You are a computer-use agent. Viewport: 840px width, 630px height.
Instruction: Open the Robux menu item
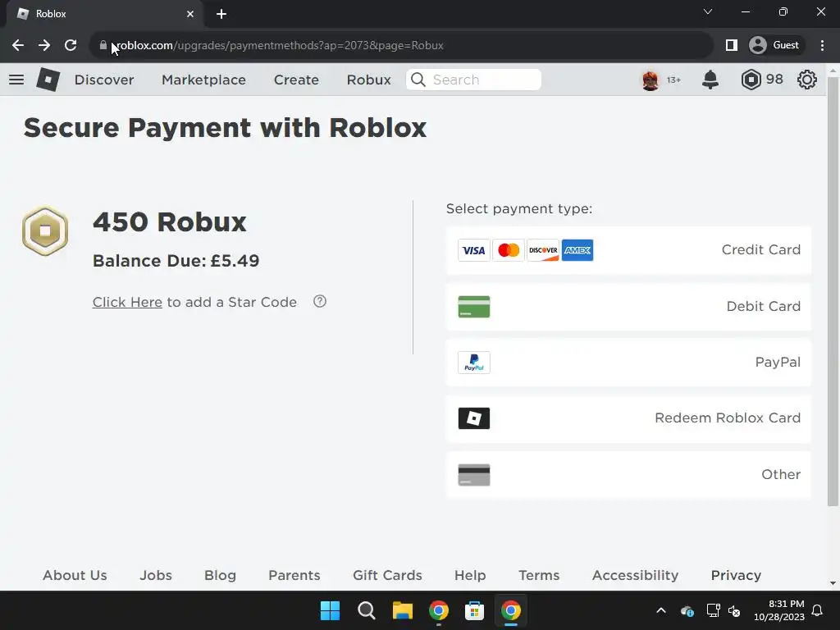pyautogui.click(x=368, y=80)
